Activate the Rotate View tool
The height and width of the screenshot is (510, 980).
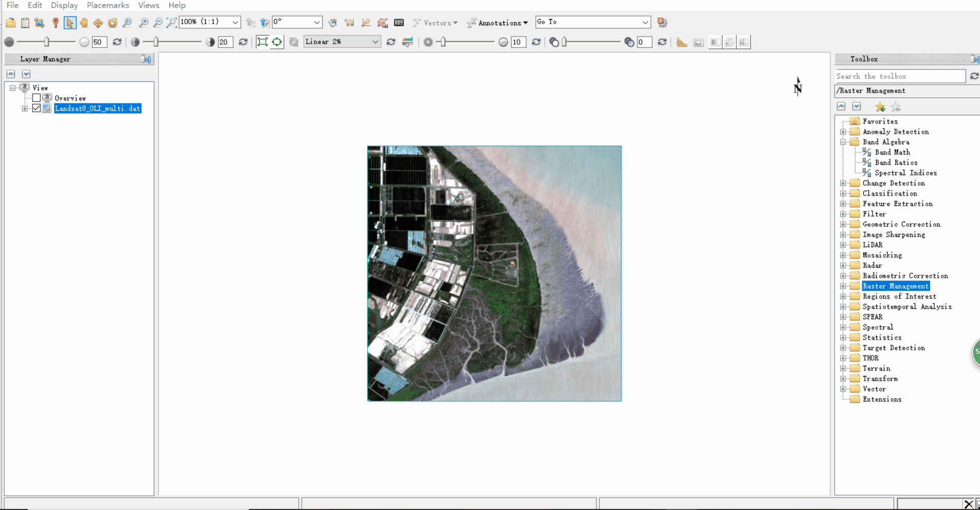coord(113,23)
